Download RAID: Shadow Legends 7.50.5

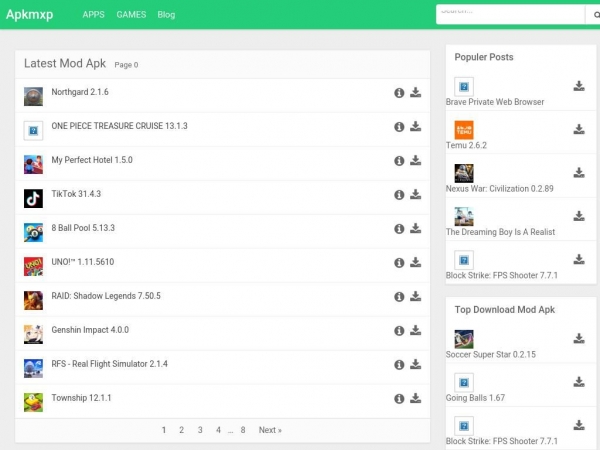[x=416, y=297]
